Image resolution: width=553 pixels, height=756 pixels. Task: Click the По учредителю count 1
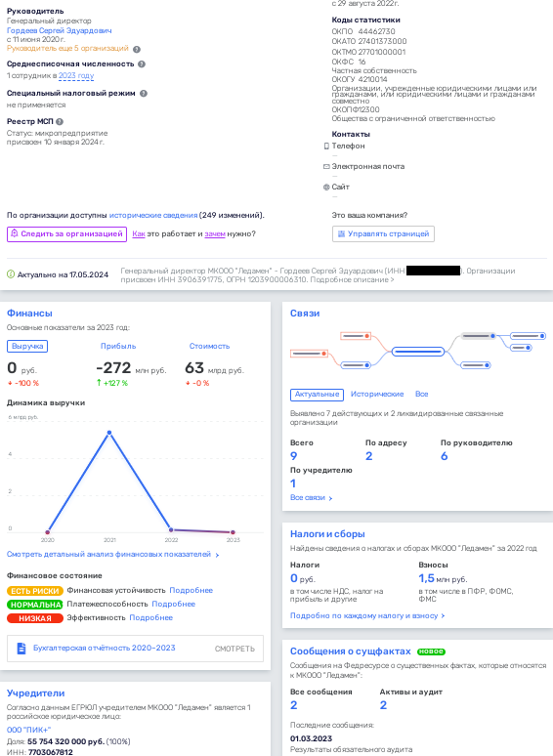[293, 483]
